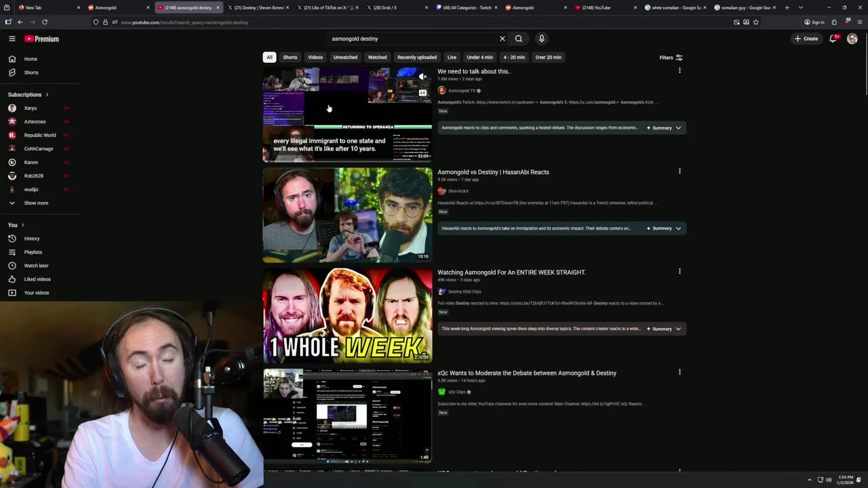Open the Home icon in the sidebar
This screenshot has width=868, height=488.
12,59
